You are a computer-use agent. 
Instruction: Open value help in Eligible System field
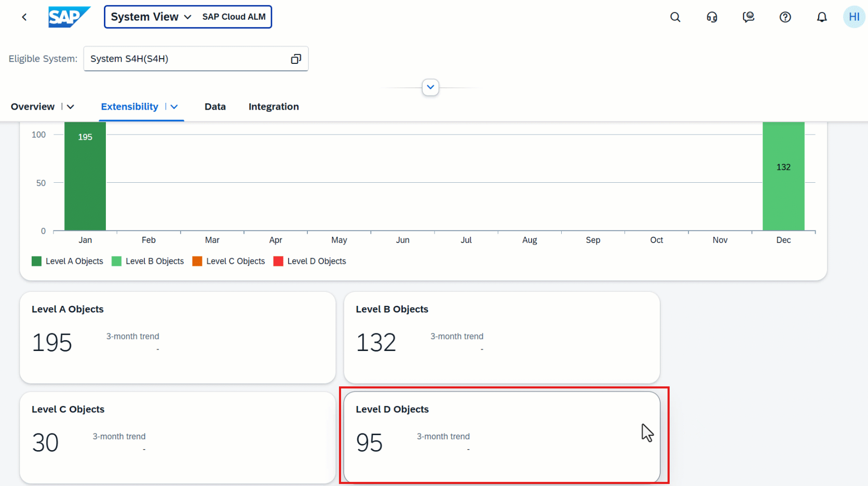pos(296,59)
